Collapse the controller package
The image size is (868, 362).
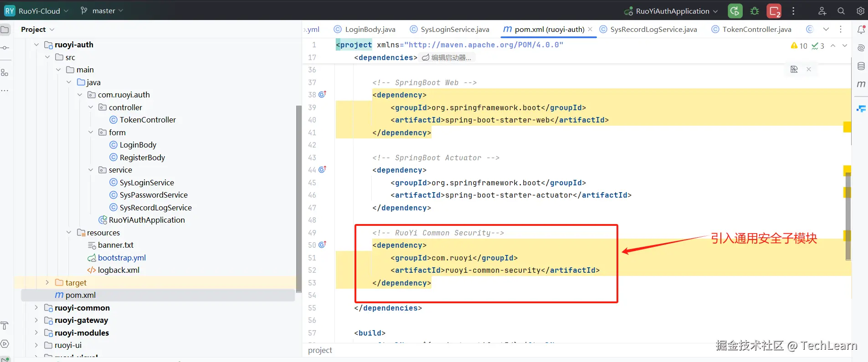pyautogui.click(x=91, y=107)
